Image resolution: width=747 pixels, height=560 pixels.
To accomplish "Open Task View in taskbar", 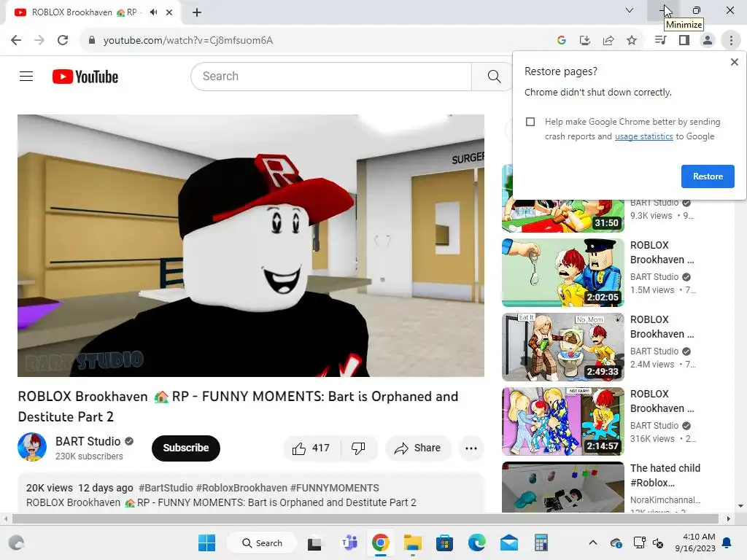I will [x=314, y=542].
